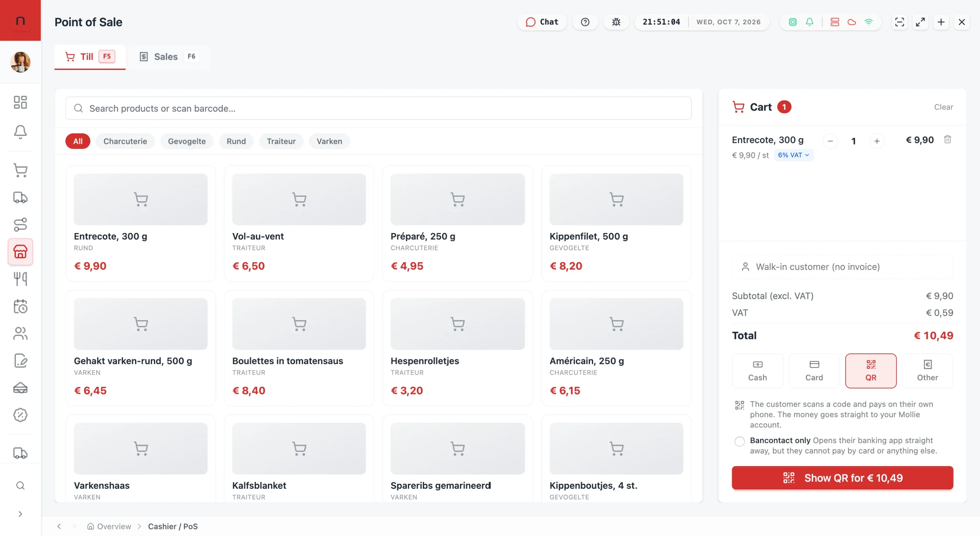Click the expand fullscreen arrows icon
This screenshot has height=536, width=980.
tap(920, 22)
